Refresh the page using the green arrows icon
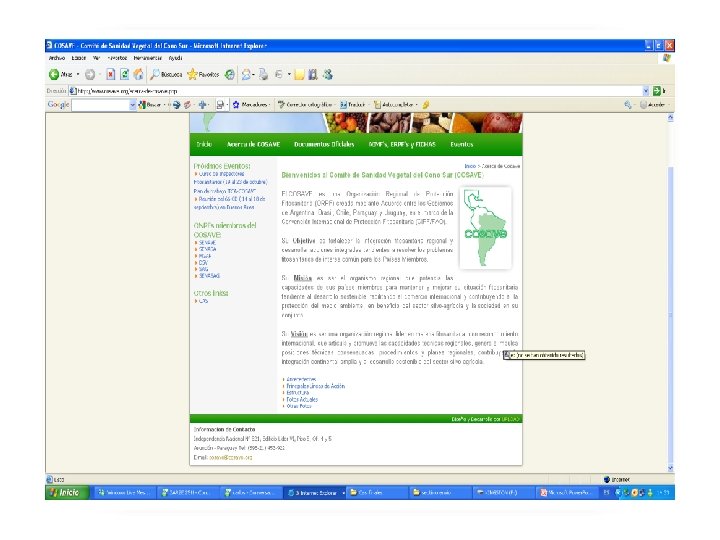The width and height of the screenshot is (720, 540). click(x=124, y=74)
